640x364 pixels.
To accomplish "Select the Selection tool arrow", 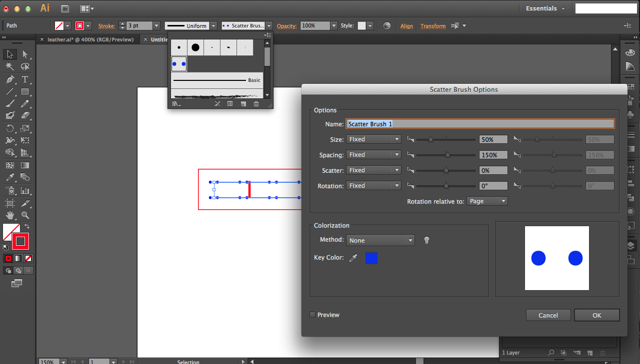I will point(10,54).
